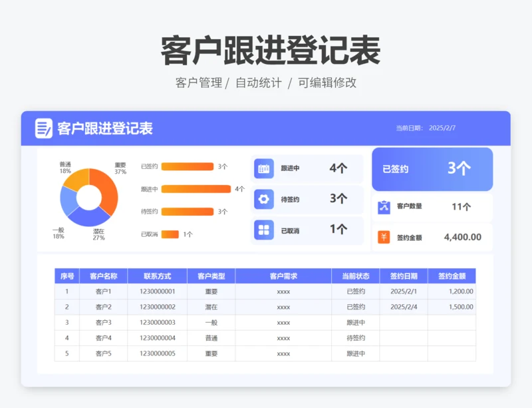Click phone number 1230000002
The width and height of the screenshot is (532, 408).
coord(158,307)
